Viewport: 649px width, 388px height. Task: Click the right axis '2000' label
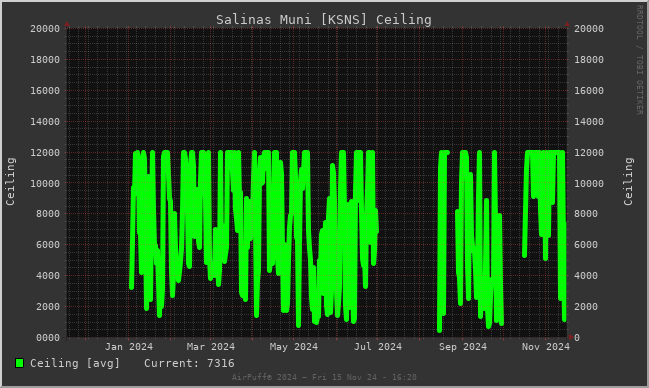click(x=586, y=307)
